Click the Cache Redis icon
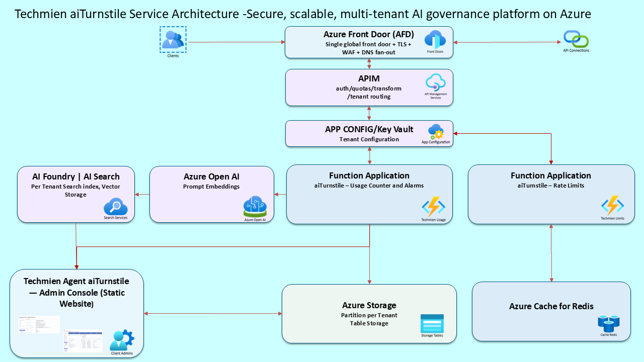 point(609,323)
